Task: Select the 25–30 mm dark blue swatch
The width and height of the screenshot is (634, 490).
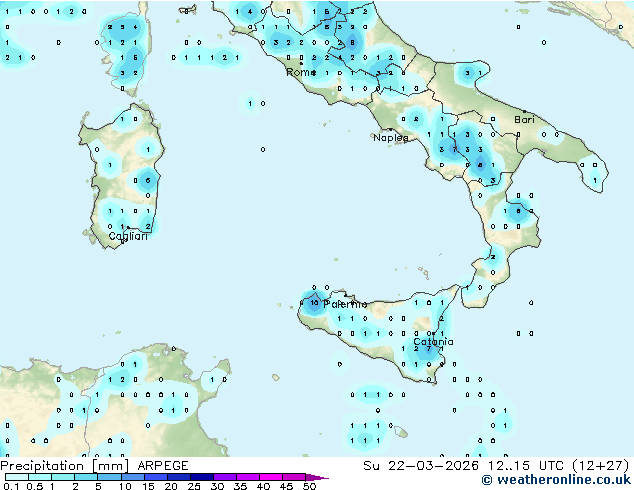Action: click(x=202, y=477)
